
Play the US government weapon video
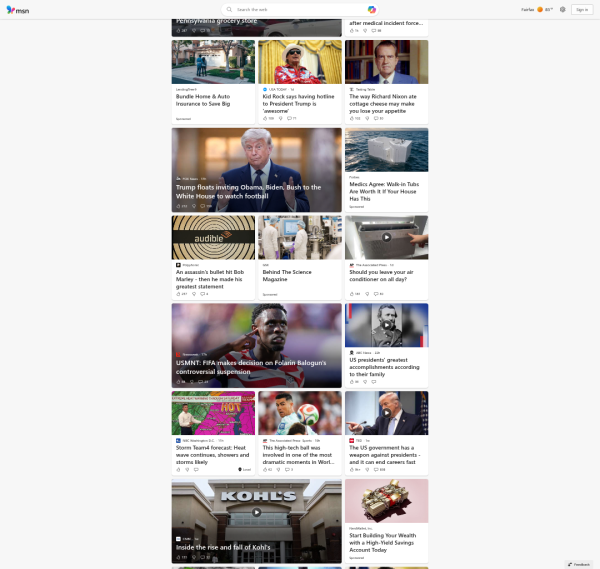tap(386, 412)
